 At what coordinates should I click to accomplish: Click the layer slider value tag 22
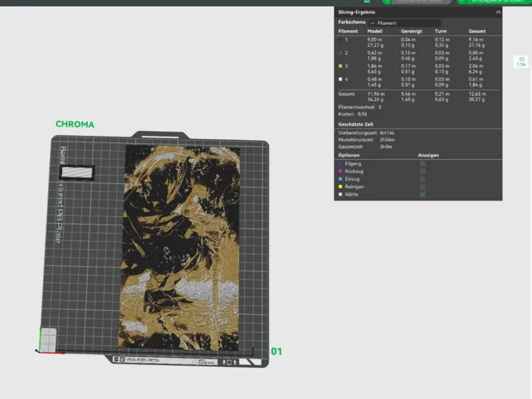[521, 62]
